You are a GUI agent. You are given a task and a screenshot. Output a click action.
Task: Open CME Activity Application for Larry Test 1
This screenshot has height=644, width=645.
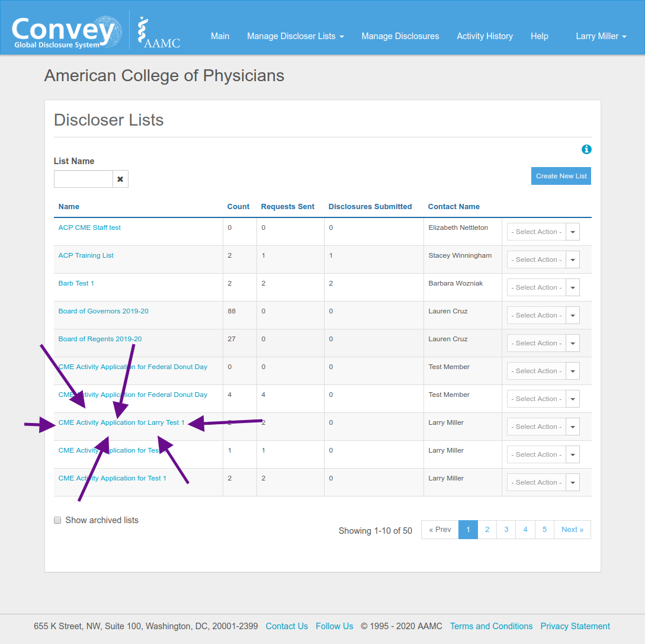coord(121,422)
